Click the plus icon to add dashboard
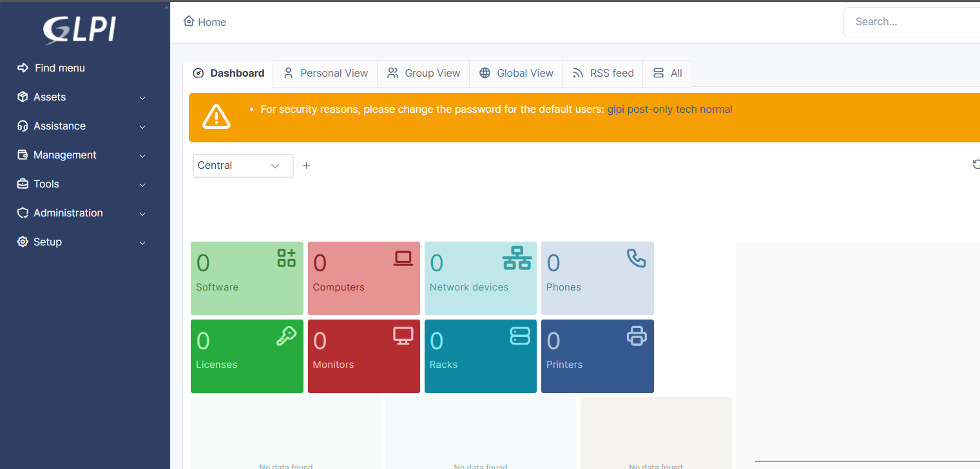 tap(307, 166)
